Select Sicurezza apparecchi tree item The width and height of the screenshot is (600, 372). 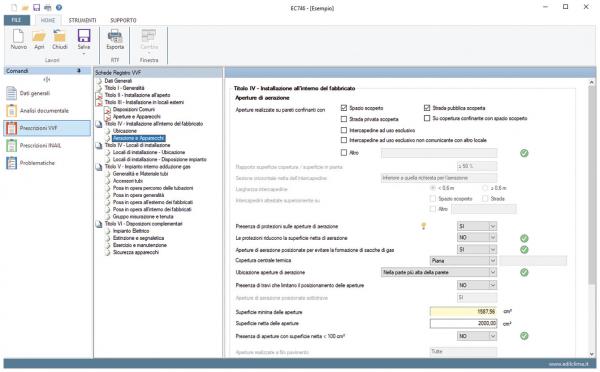point(135,252)
